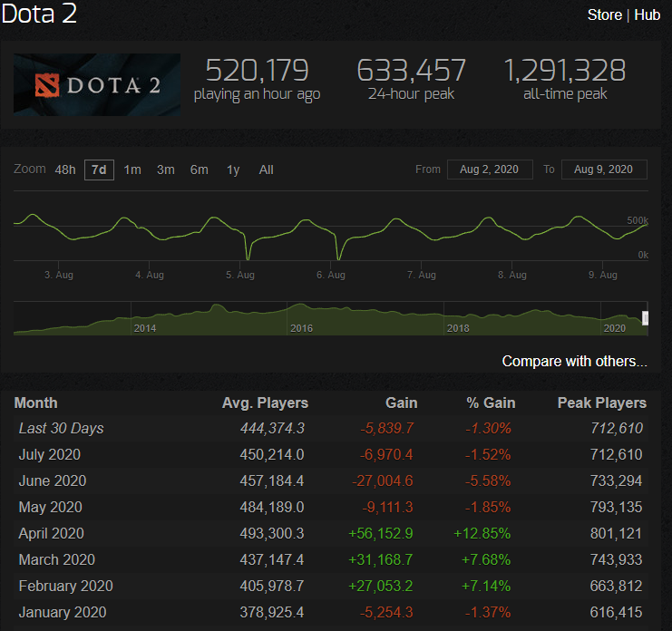Select the July 2020 row label
This screenshot has width=672, height=631.
click(50, 454)
